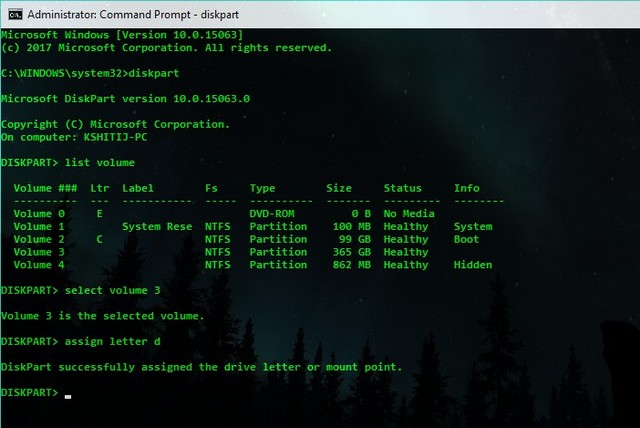The width and height of the screenshot is (640, 428).
Task: Click 'Partition' type of Volume 4
Action: click(278, 265)
